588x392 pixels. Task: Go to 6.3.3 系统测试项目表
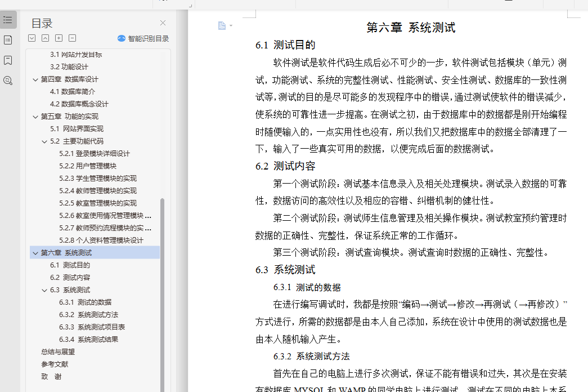click(x=92, y=327)
